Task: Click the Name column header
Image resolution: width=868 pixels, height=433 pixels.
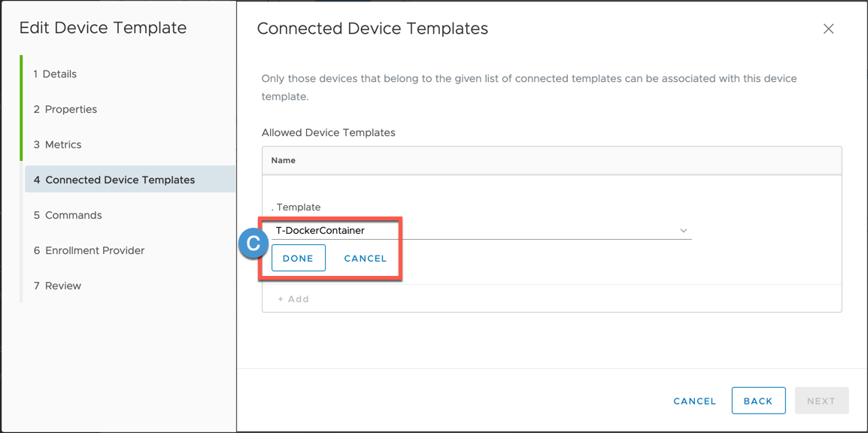Action: (x=284, y=160)
